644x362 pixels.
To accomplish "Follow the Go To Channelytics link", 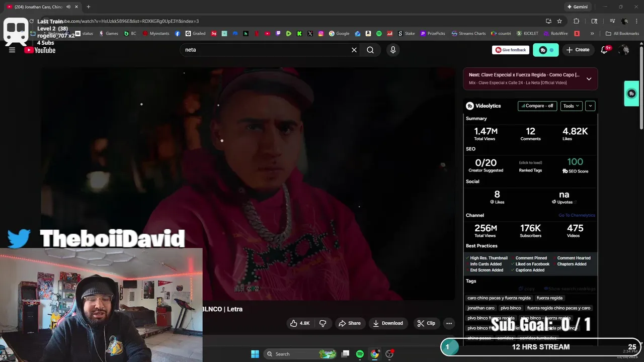I will [577, 215].
